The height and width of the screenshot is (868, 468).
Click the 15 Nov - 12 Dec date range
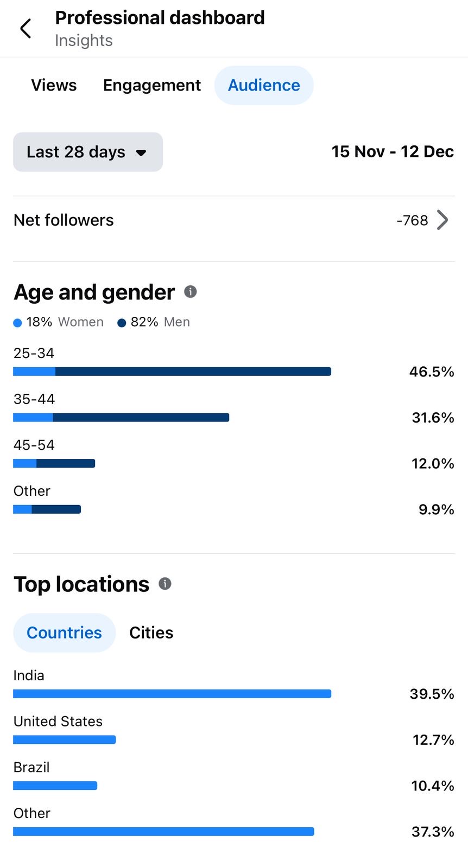coord(392,152)
